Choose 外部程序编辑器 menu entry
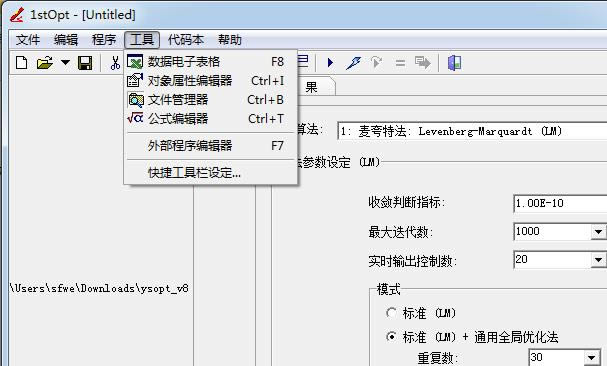Screen dimensions: 607x366 tap(211, 146)
